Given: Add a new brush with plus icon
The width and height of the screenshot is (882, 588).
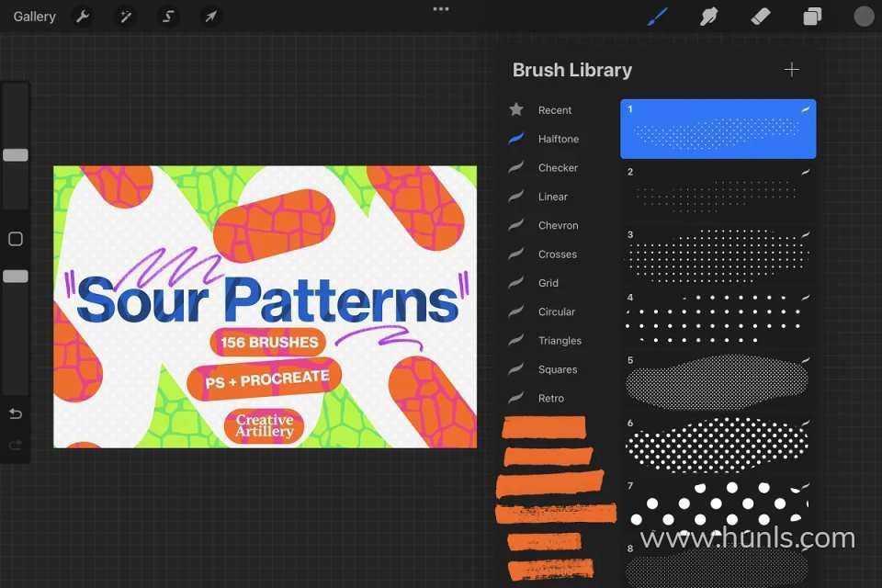Looking at the screenshot, I should click(791, 70).
